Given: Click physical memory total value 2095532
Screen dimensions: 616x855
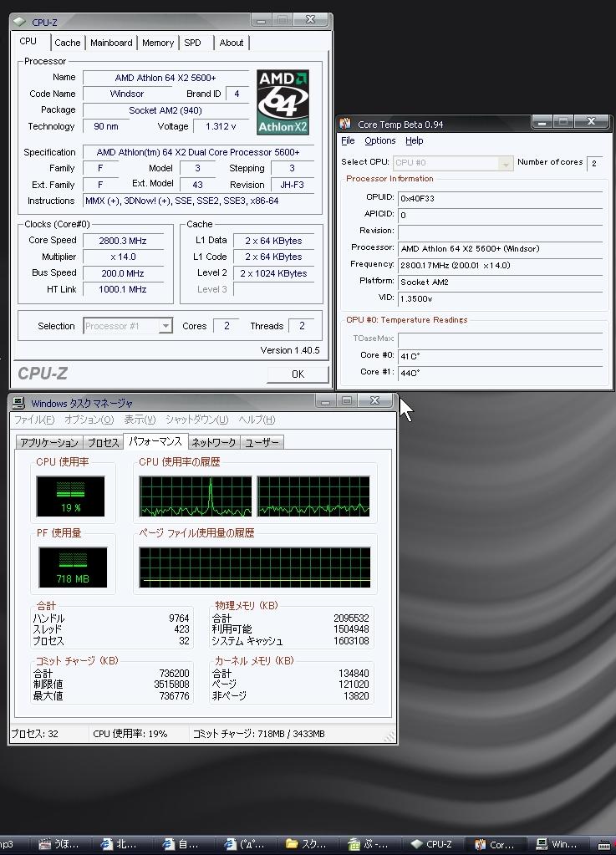Looking at the screenshot, I should tap(351, 618).
